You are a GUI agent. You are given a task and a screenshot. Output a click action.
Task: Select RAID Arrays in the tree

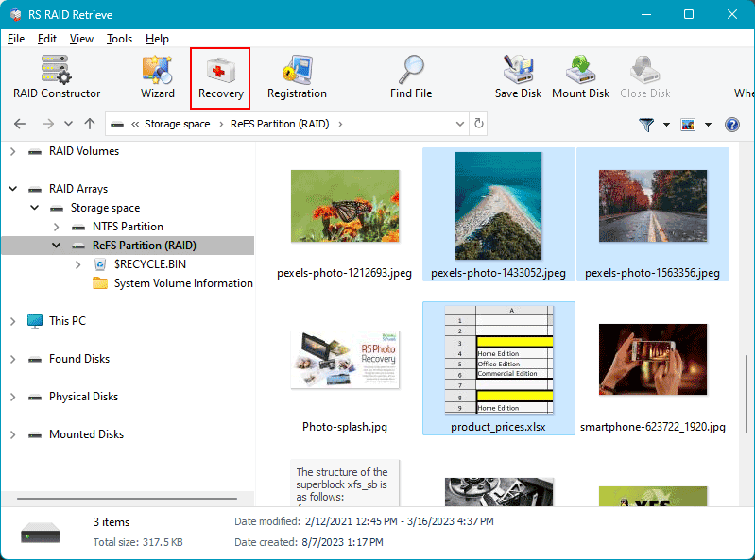tap(78, 189)
